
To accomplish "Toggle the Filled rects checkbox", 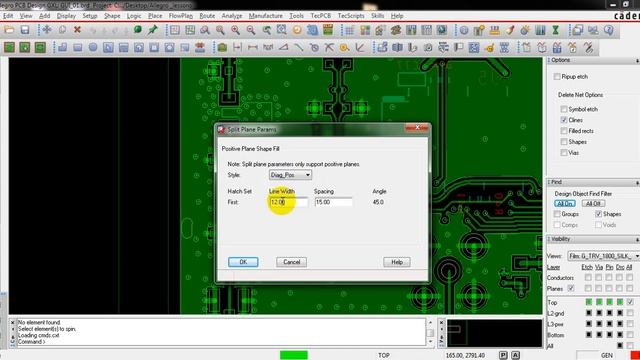I will coord(564,131).
